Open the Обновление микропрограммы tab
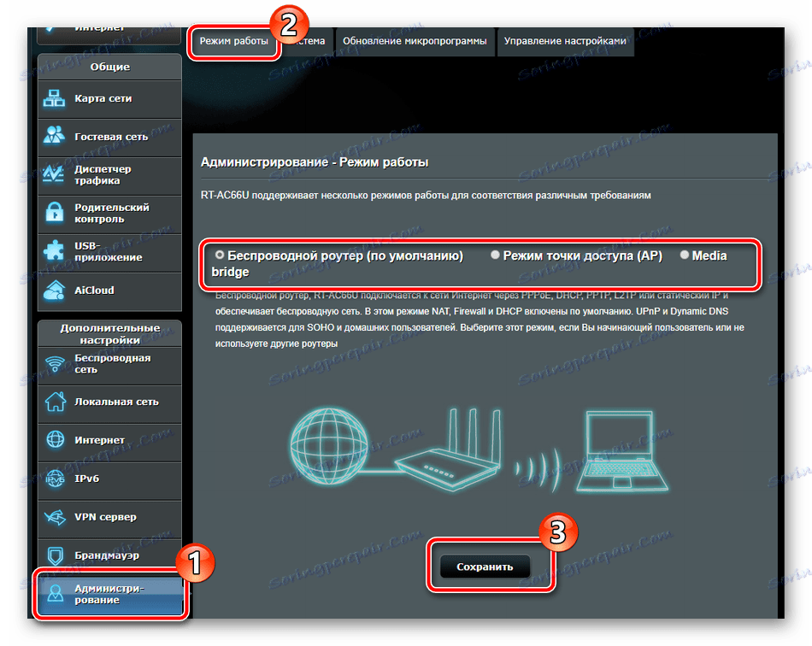This screenshot has height=646, width=812. 415,41
